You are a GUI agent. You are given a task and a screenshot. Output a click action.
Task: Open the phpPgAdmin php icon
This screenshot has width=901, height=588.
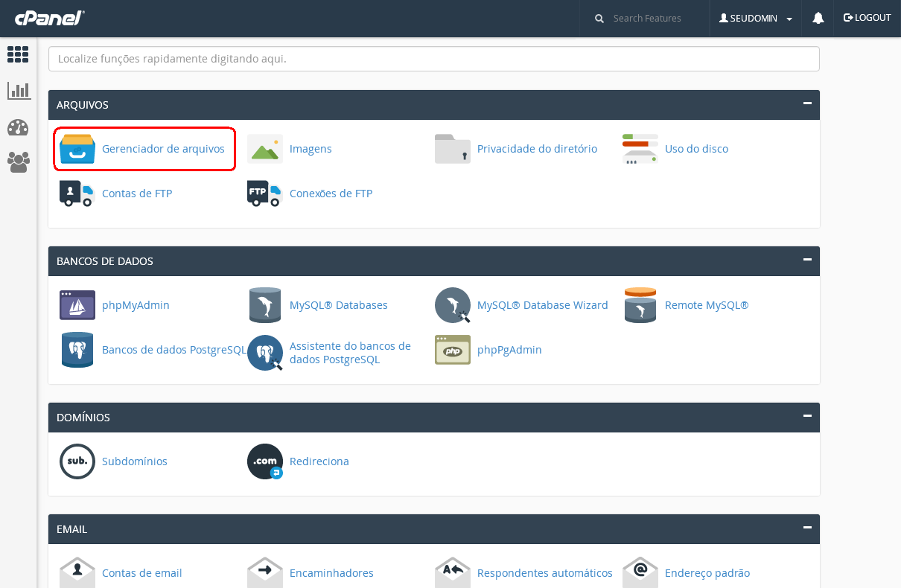click(453, 350)
